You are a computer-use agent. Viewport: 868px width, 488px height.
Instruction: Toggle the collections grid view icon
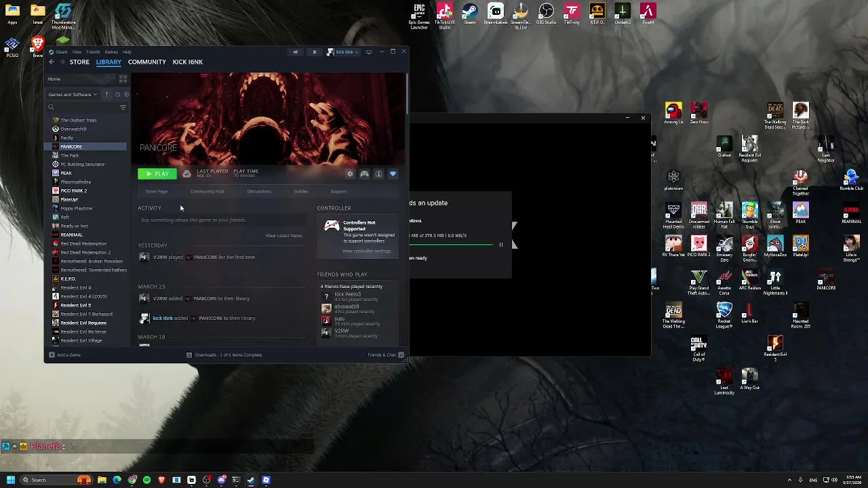pyautogui.click(x=123, y=79)
